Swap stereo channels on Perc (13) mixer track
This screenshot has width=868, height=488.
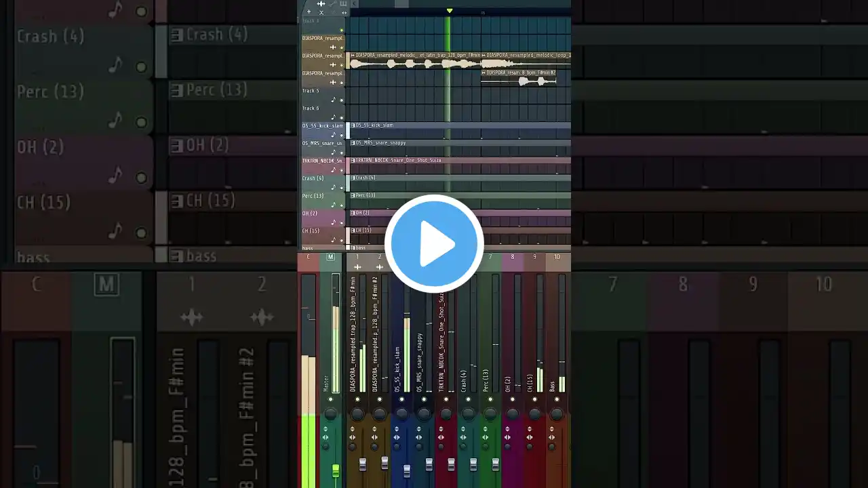tap(485, 438)
